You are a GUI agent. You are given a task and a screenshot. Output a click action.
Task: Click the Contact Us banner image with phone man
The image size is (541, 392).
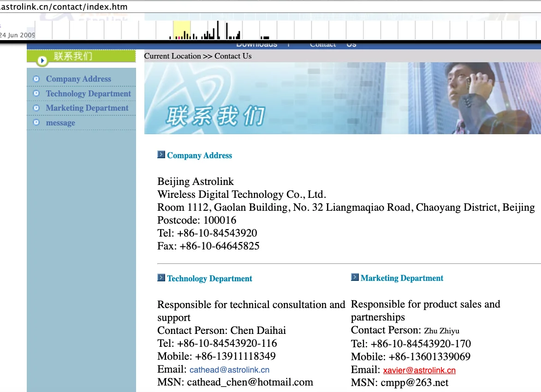coord(342,98)
